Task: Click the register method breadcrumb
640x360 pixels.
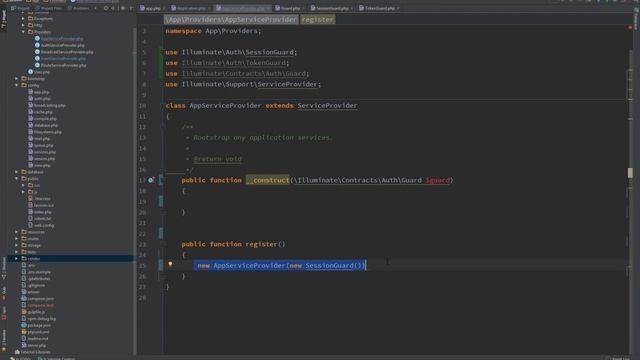Action: (x=318, y=20)
